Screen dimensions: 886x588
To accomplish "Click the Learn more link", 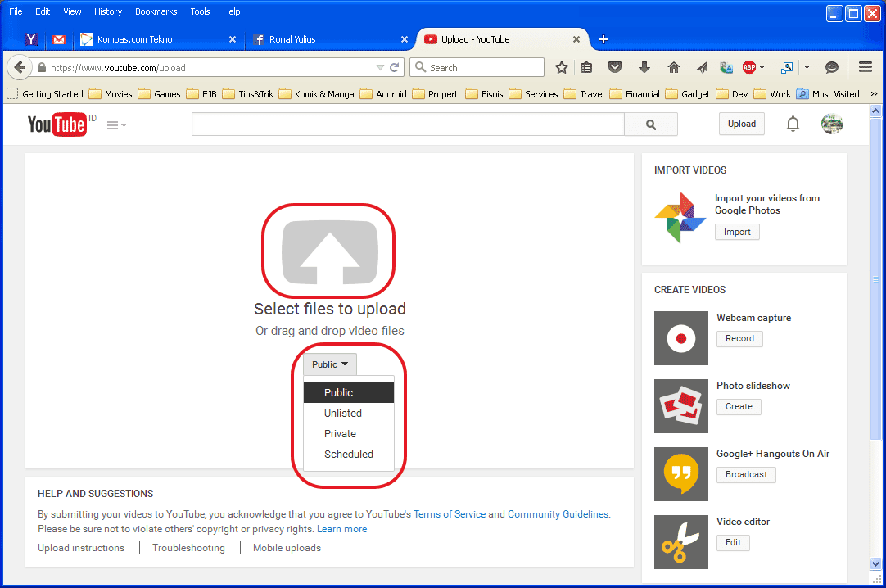I will click(x=341, y=529).
